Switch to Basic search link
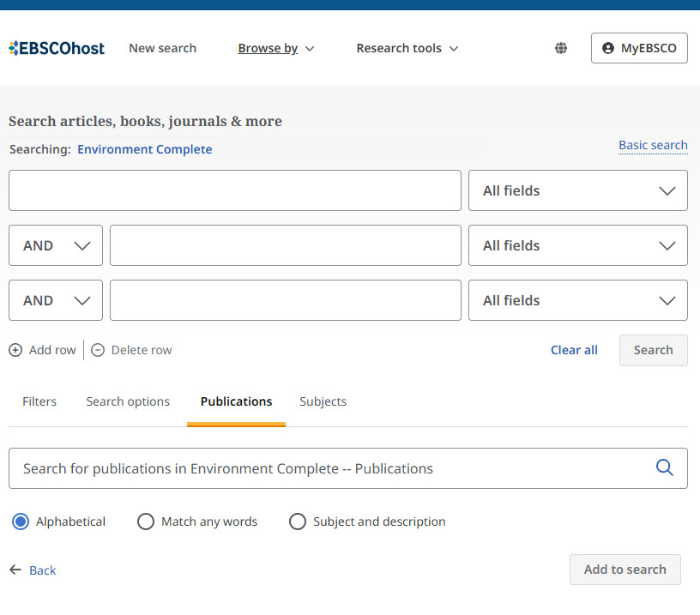 click(653, 146)
